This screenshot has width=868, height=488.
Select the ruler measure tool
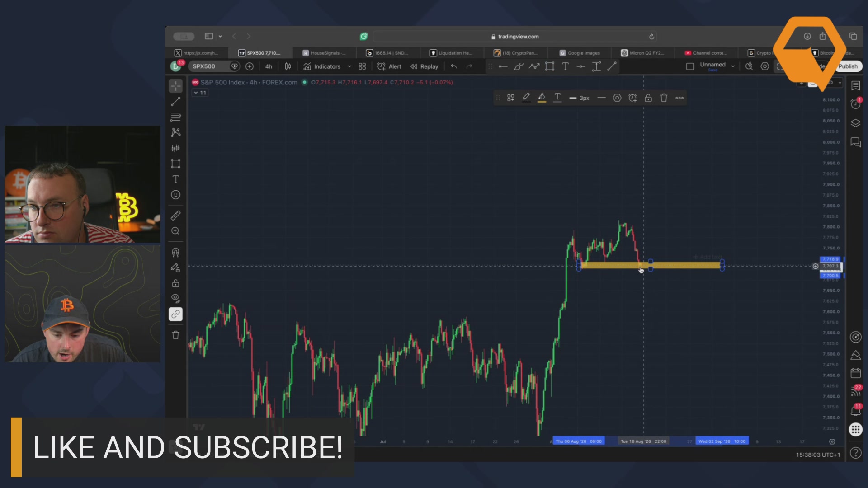pyautogui.click(x=175, y=216)
